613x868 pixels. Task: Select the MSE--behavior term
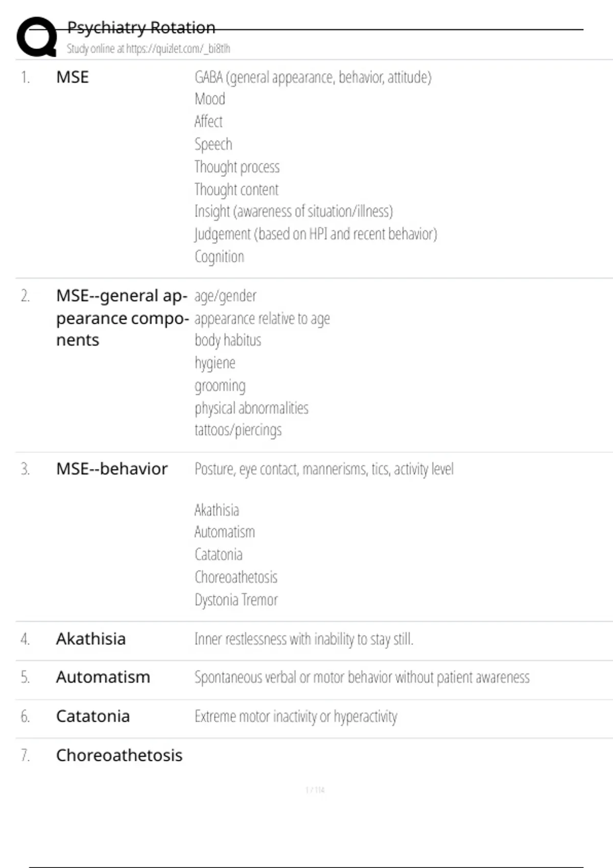point(112,469)
